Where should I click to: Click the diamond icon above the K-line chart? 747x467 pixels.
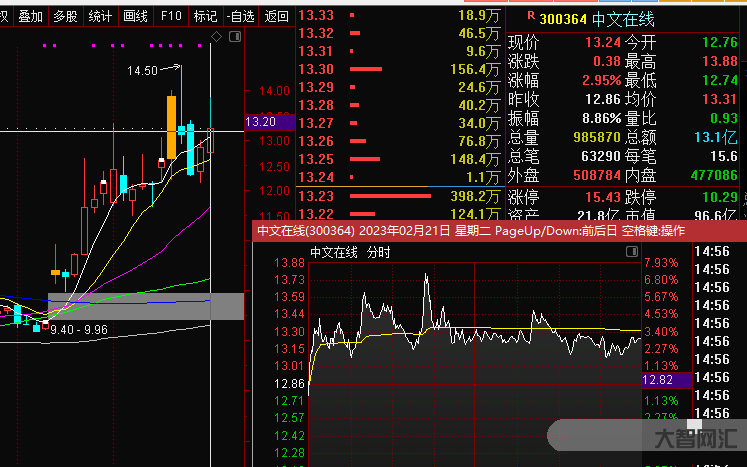point(217,37)
